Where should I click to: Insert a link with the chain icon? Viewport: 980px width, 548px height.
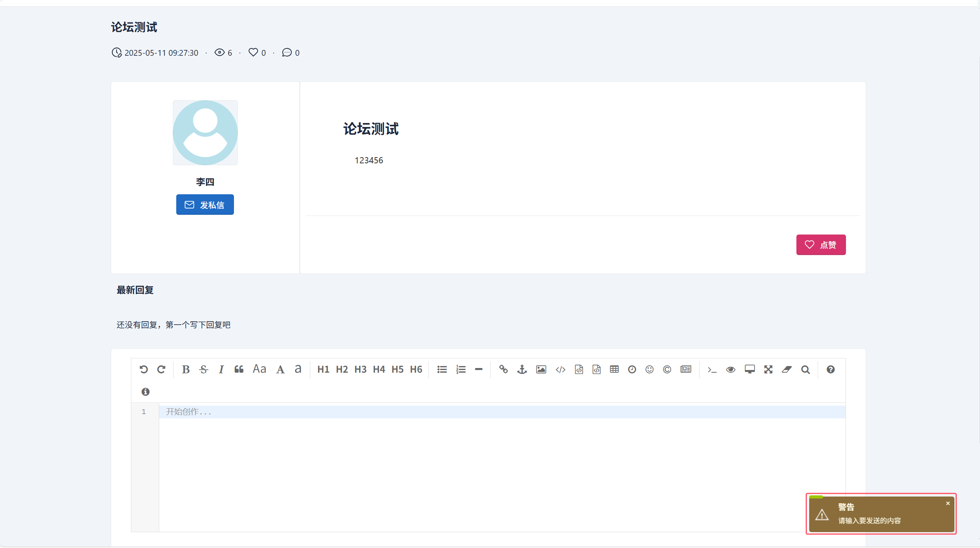pos(504,370)
